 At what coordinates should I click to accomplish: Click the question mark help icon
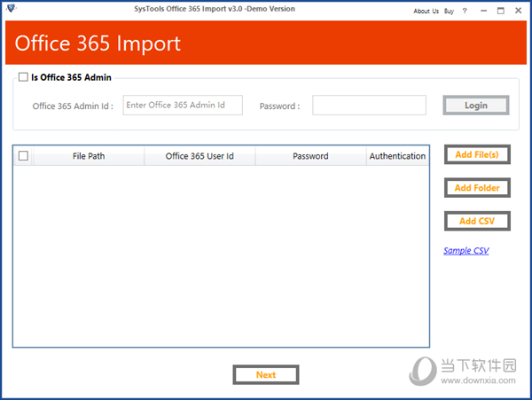coord(465,11)
